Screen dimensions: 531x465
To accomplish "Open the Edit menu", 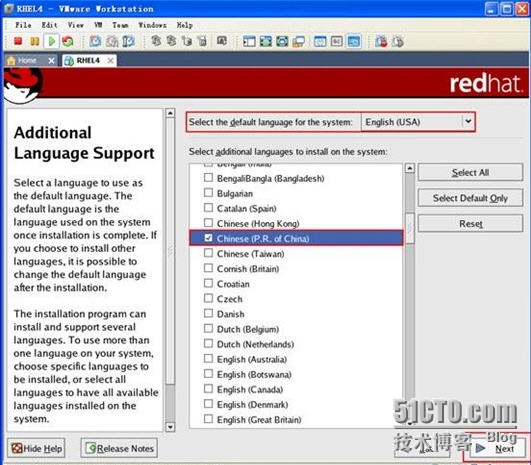I will click(x=49, y=25).
